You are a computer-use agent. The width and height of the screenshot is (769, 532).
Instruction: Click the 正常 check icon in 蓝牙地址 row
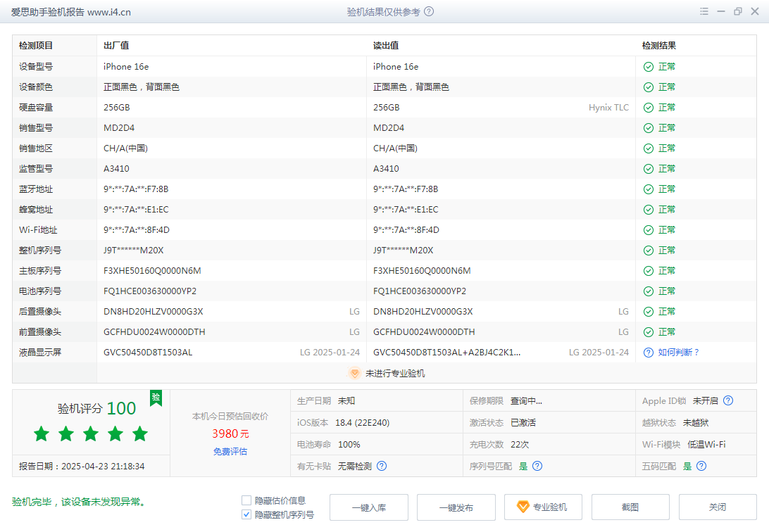pos(649,189)
